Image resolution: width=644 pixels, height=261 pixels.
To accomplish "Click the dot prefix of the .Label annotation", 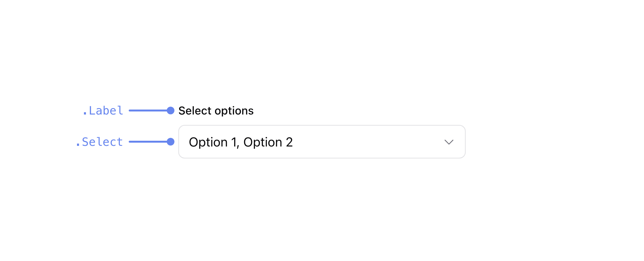I will (85, 114).
